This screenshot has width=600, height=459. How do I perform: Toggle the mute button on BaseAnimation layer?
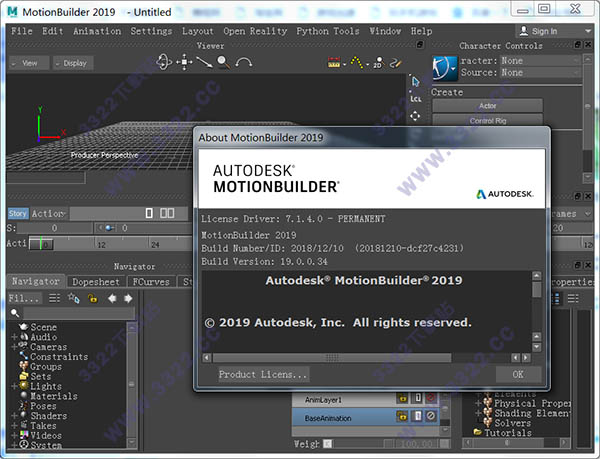(x=431, y=416)
